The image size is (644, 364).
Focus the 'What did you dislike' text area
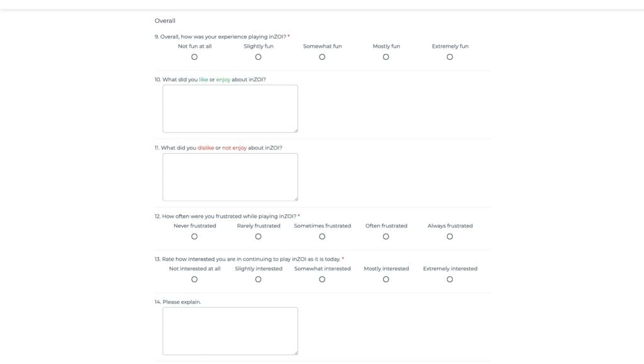[230, 177]
